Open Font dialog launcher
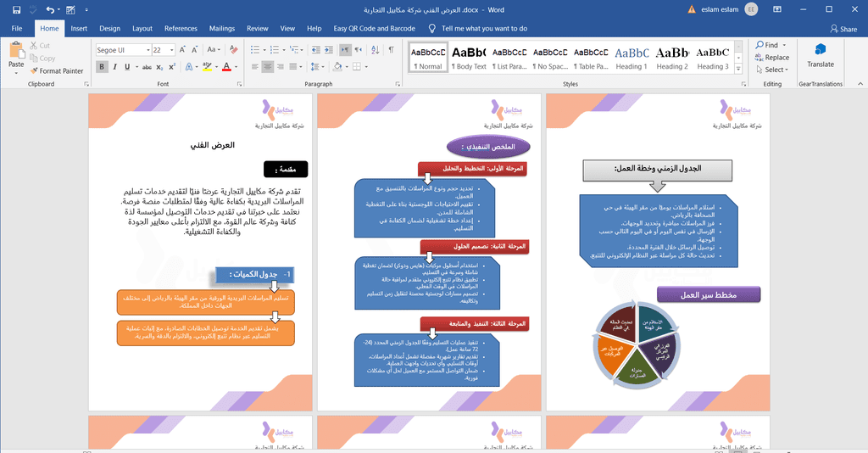The image size is (868, 453). pos(240,84)
